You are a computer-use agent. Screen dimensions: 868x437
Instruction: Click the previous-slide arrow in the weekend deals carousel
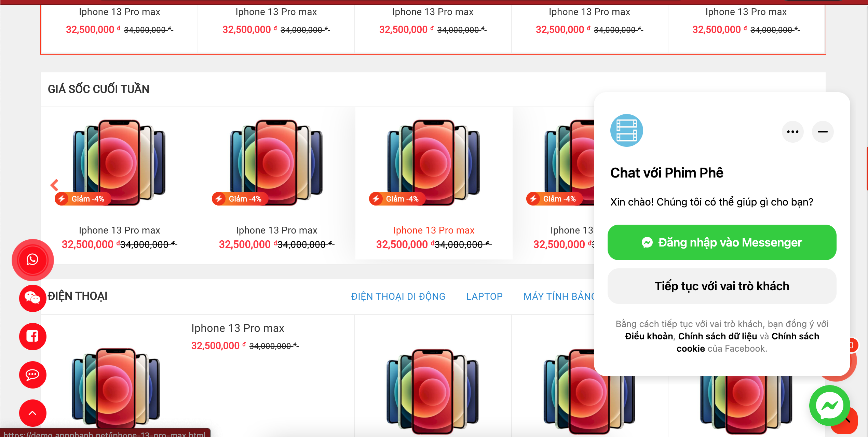(x=54, y=185)
